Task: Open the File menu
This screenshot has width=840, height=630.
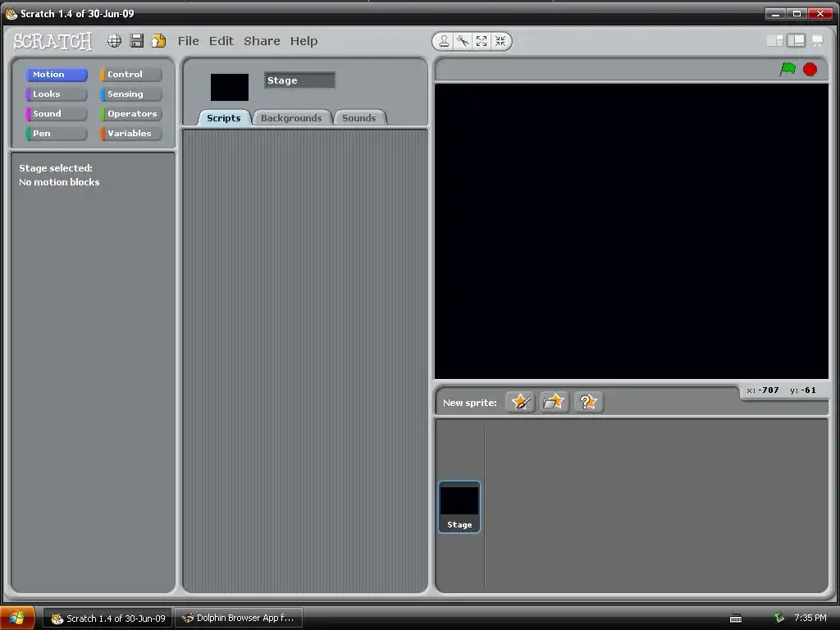Action: tap(188, 41)
